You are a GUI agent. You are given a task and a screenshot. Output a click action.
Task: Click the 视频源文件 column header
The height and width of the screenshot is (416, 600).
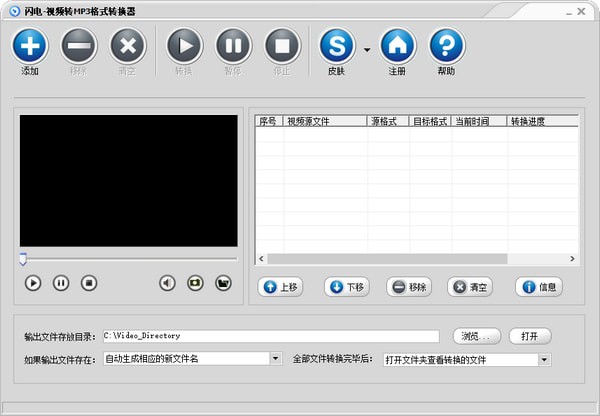[x=325, y=121]
